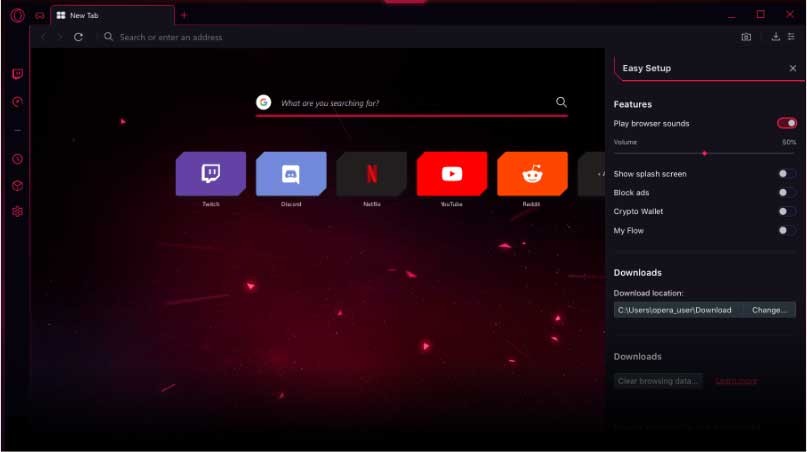Select the New Tab tab

[x=110, y=16]
